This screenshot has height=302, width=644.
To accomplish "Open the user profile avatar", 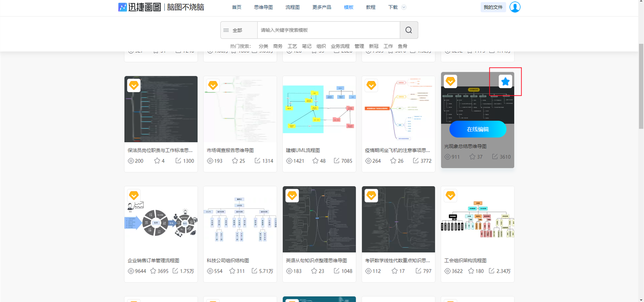I will [515, 7].
